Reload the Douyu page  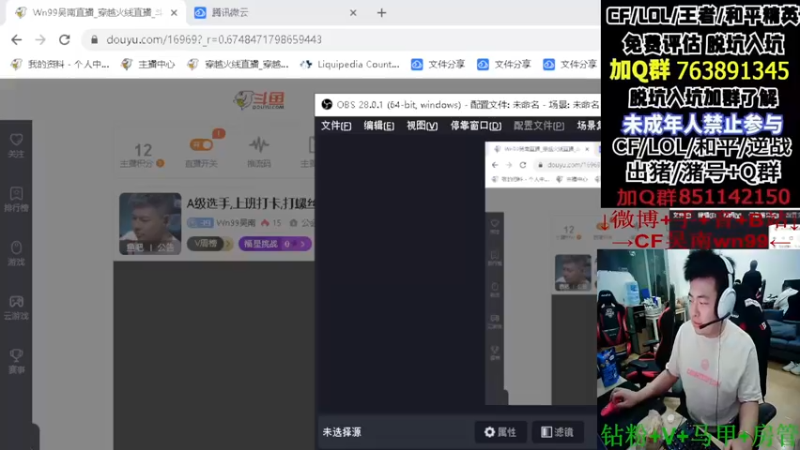(x=64, y=39)
